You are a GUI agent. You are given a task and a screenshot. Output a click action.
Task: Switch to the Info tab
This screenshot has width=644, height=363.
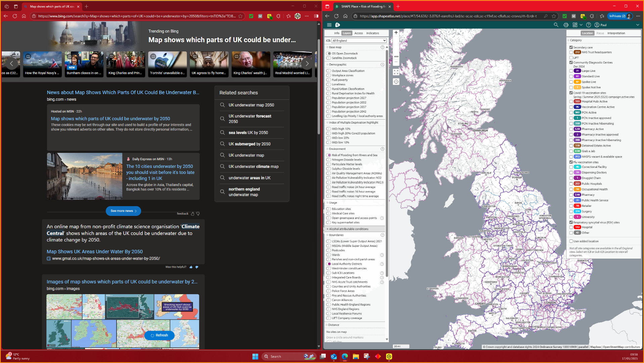pos(336,33)
